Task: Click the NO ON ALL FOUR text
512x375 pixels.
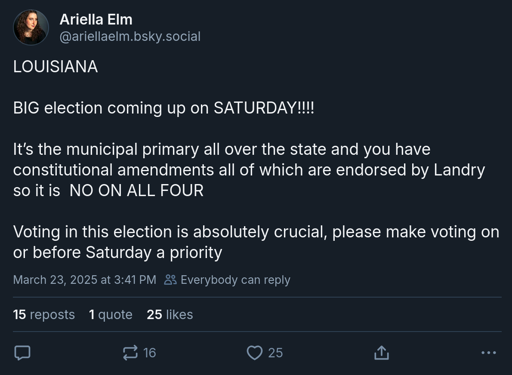Action: tap(136, 191)
